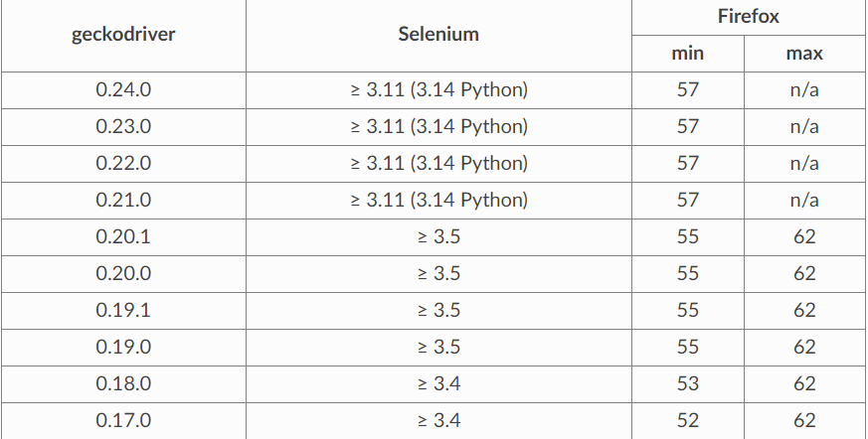Select the 0.19.0 geckodriver version cell
Screen dimensions: 868x439
pyautogui.click(x=123, y=347)
